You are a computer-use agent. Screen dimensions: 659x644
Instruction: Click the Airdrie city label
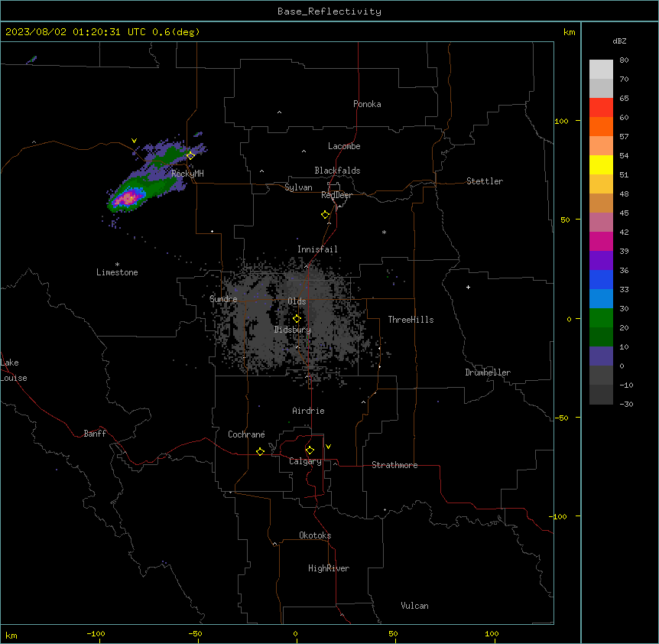(x=308, y=411)
